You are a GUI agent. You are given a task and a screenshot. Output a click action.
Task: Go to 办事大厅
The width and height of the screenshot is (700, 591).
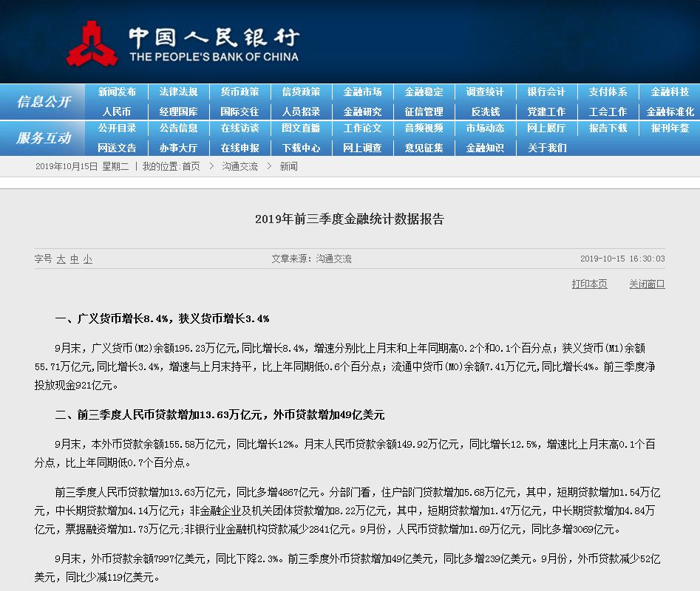178,148
